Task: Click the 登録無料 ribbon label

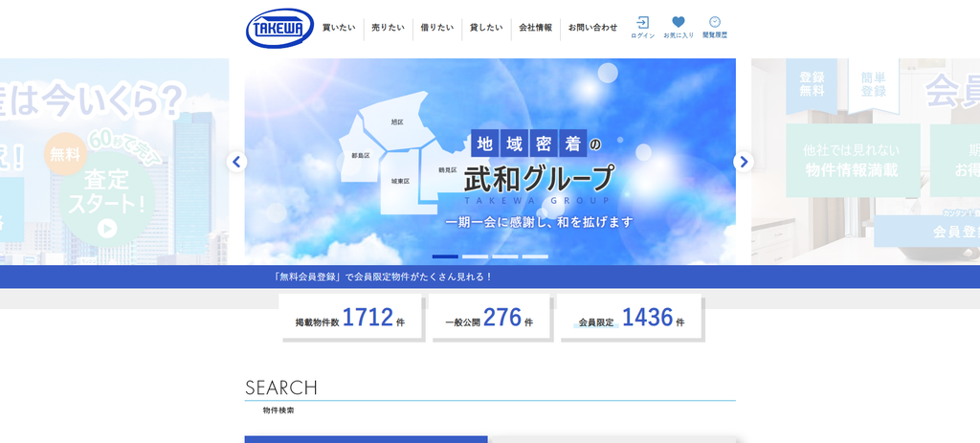Action: coord(812,84)
